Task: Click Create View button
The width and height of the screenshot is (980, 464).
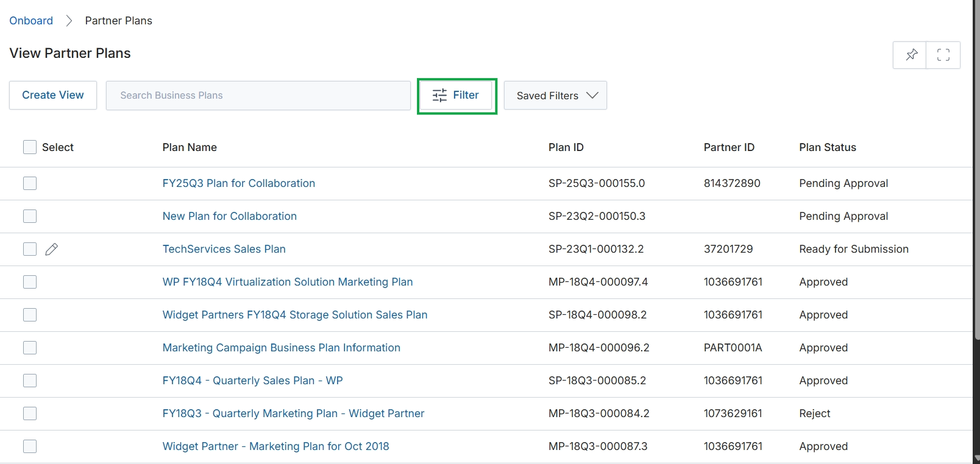Action: coord(53,95)
